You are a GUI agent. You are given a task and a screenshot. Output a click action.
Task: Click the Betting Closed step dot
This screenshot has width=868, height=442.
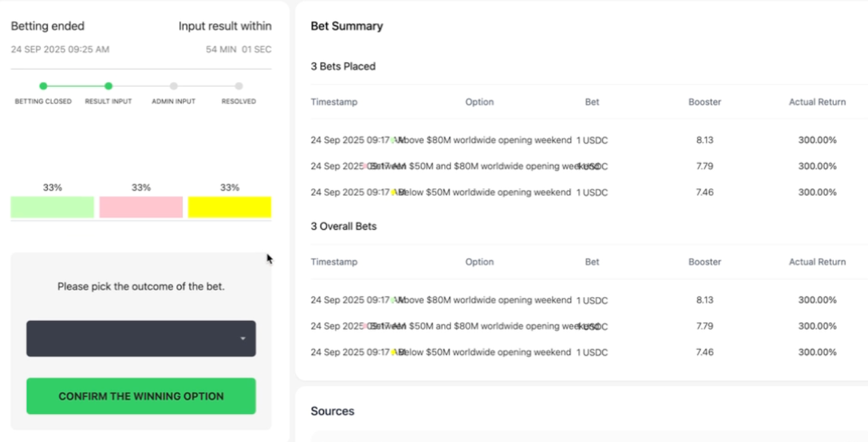click(x=43, y=86)
